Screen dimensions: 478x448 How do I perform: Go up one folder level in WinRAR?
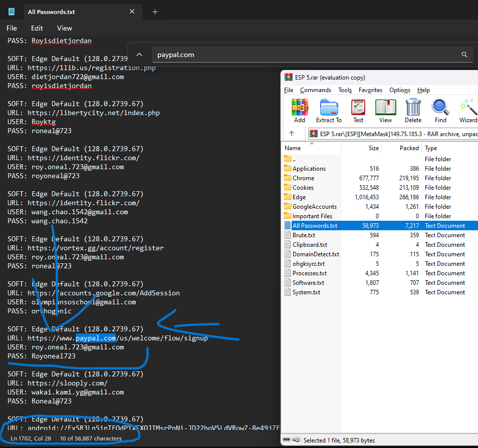(292, 133)
